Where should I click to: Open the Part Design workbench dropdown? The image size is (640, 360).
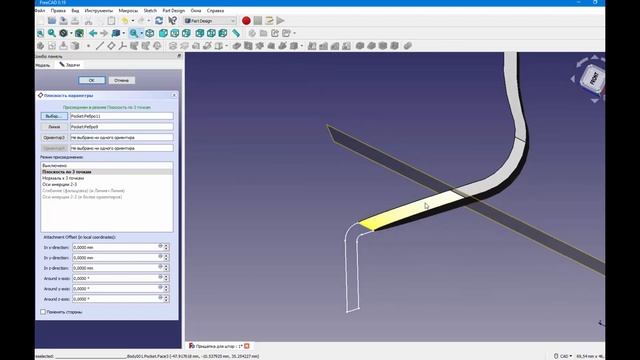tap(210, 20)
